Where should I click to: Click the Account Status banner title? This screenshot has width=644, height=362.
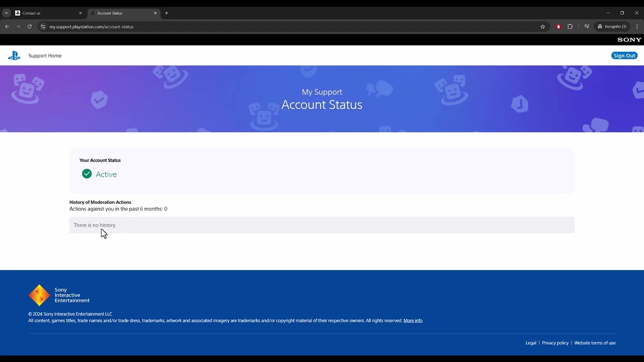(x=322, y=105)
